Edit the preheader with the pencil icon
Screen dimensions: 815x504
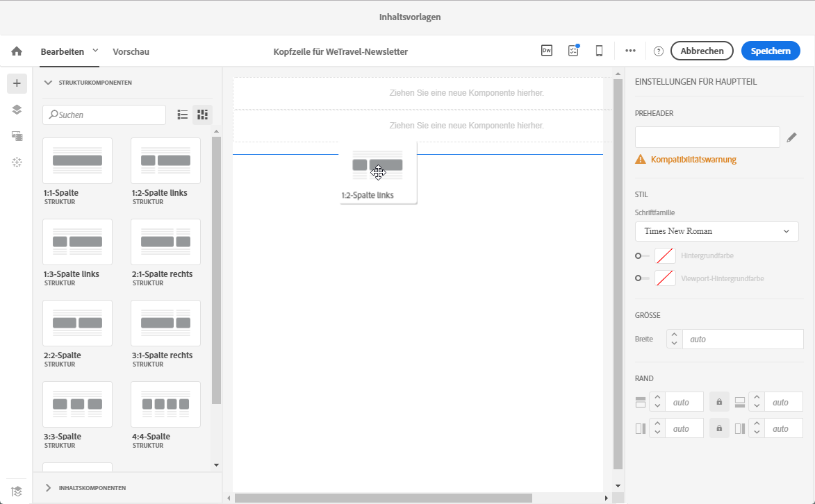click(x=791, y=137)
